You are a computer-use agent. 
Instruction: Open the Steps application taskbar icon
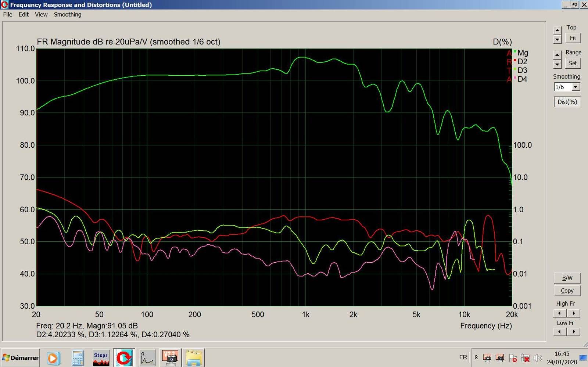[101, 358]
